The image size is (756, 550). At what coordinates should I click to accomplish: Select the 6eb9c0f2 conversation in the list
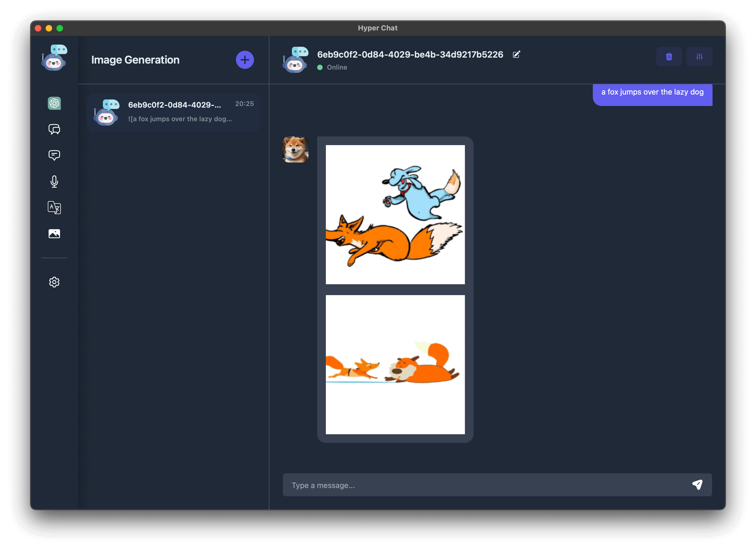tap(173, 112)
